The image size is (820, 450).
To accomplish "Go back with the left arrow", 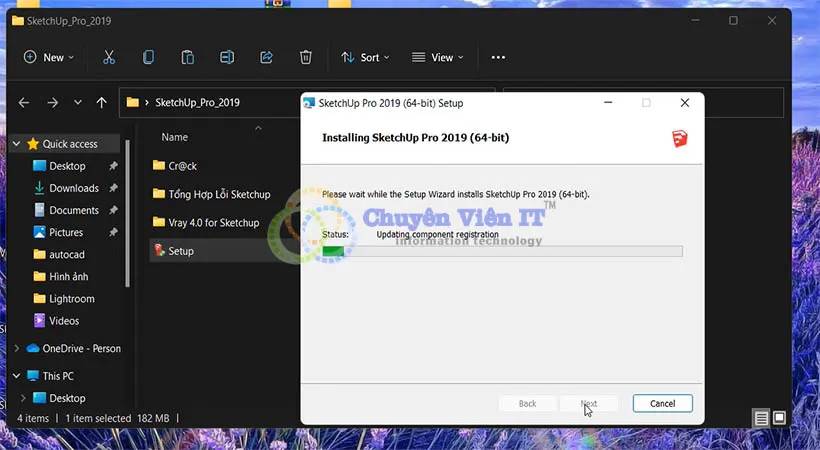I will [24, 102].
